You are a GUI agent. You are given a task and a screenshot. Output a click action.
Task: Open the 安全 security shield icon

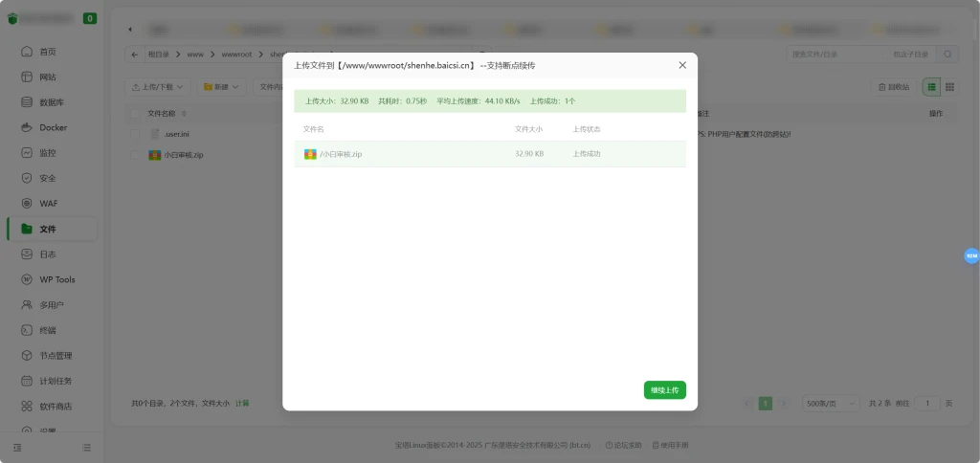(28, 178)
